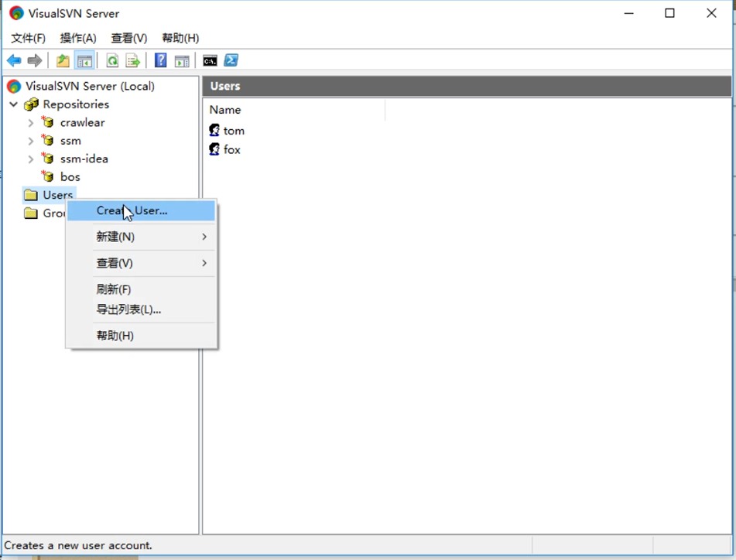Image resolution: width=736 pixels, height=560 pixels.
Task: Click the crawlear repository icon
Action: click(47, 122)
